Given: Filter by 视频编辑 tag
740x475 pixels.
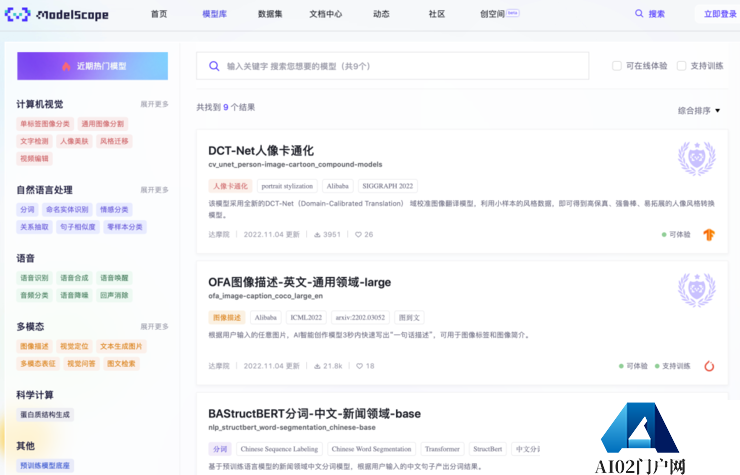Looking at the screenshot, I should (x=34, y=159).
